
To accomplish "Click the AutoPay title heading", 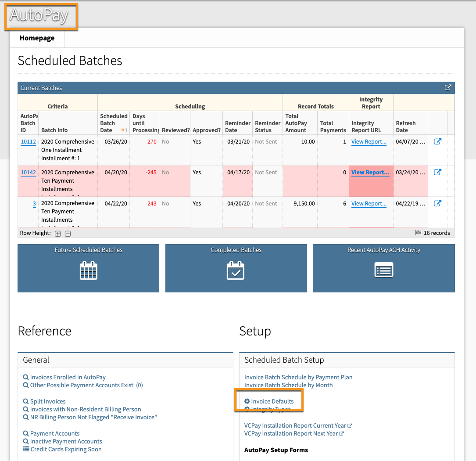I will pos(39,16).
